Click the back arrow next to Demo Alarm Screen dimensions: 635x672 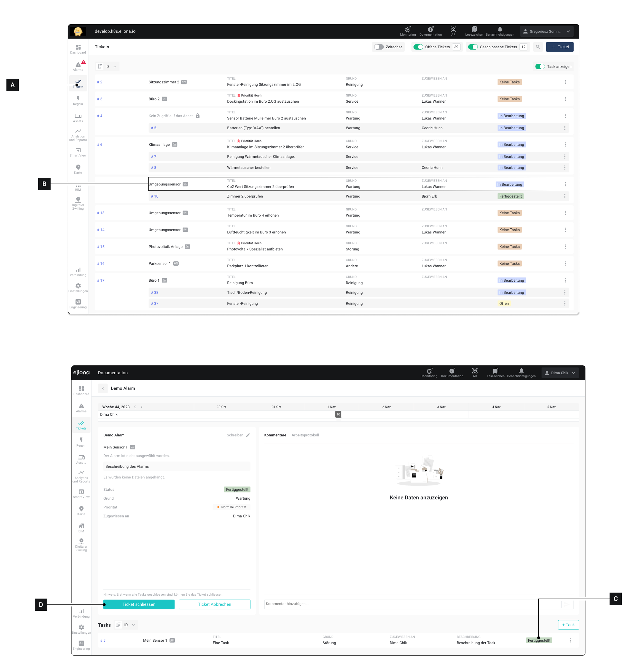click(103, 388)
